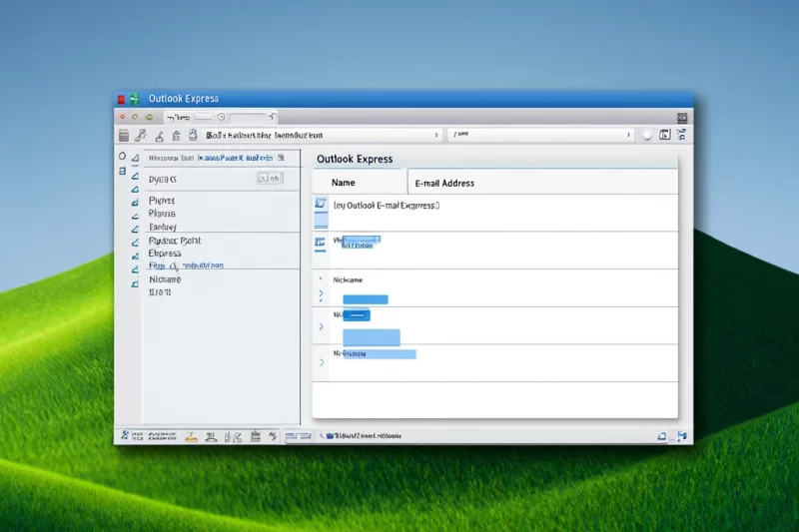Expand the fourth contact row chevron
The height and width of the screenshot is (532, 799).
[x=321, y=326]
